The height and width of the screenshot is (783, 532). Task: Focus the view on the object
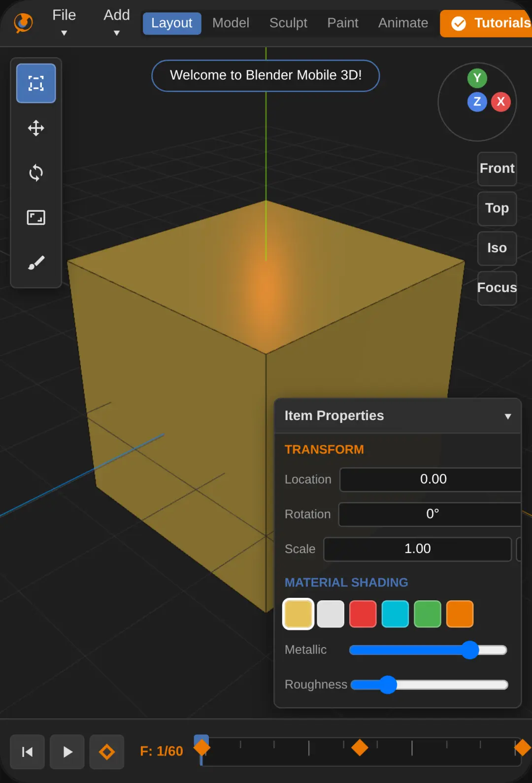click(497, 288)
